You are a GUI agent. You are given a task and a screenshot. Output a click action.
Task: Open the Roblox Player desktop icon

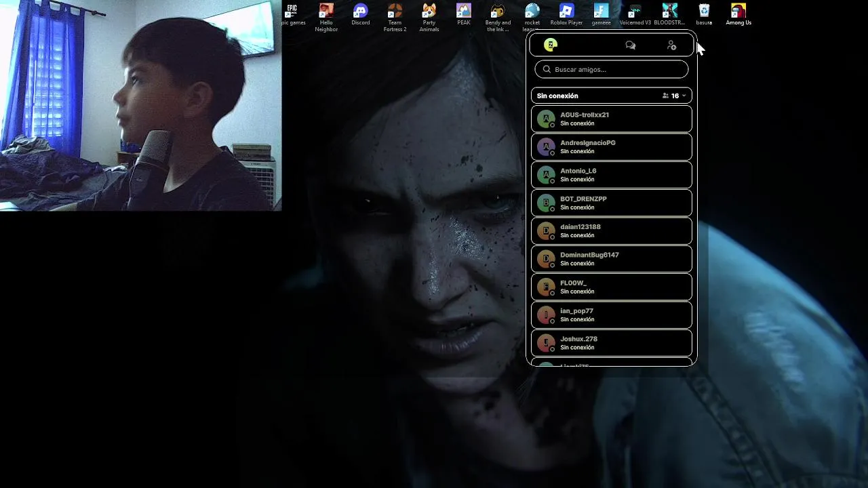pyautogui.click(x=566, y=16)
